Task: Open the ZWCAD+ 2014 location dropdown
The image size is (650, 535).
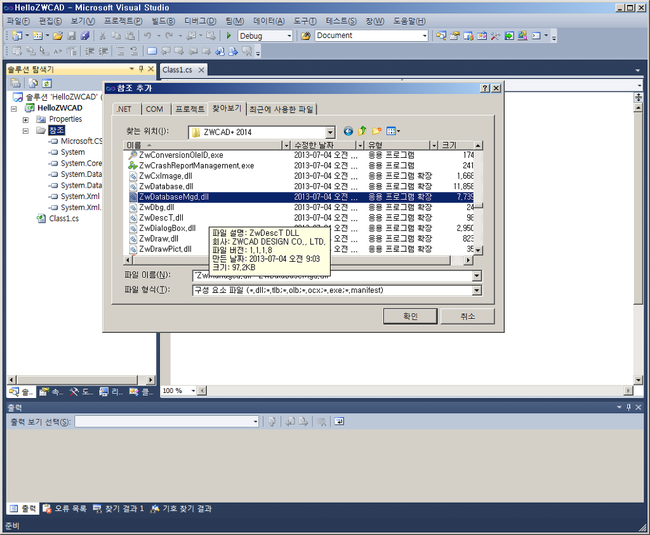Action: tap(330, 133)
